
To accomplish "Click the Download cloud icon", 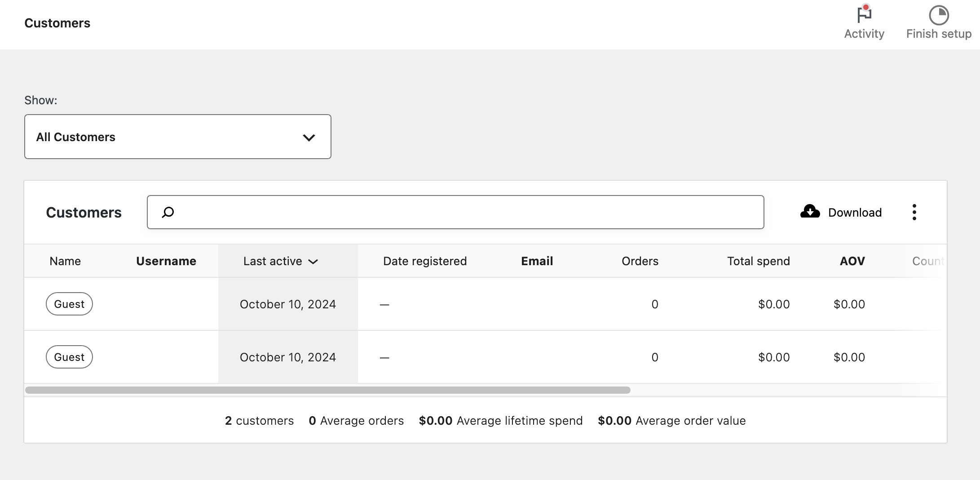I will [x=809, y=212].
